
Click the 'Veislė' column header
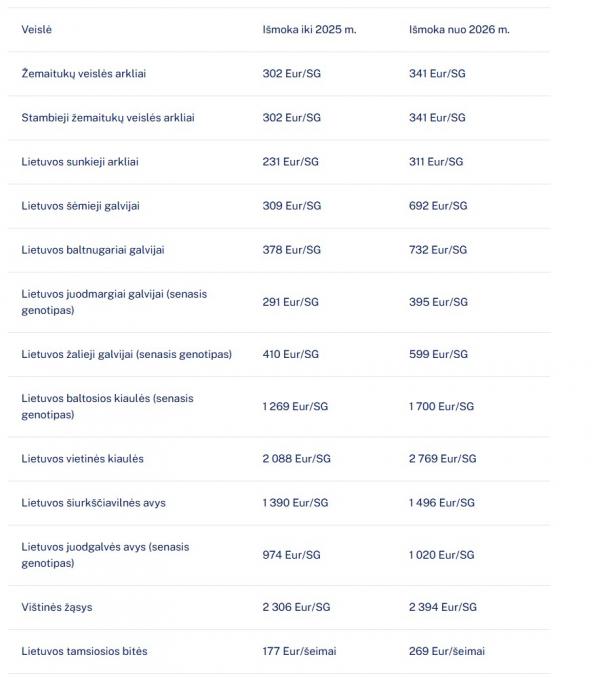(36, 30)
